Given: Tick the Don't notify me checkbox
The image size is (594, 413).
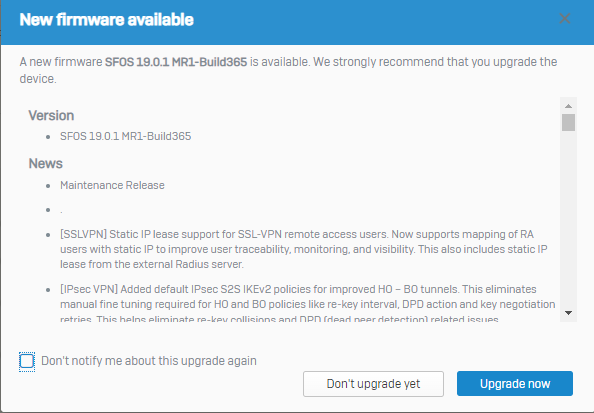Looking at the screenshot, I should [x=27, y=361].
